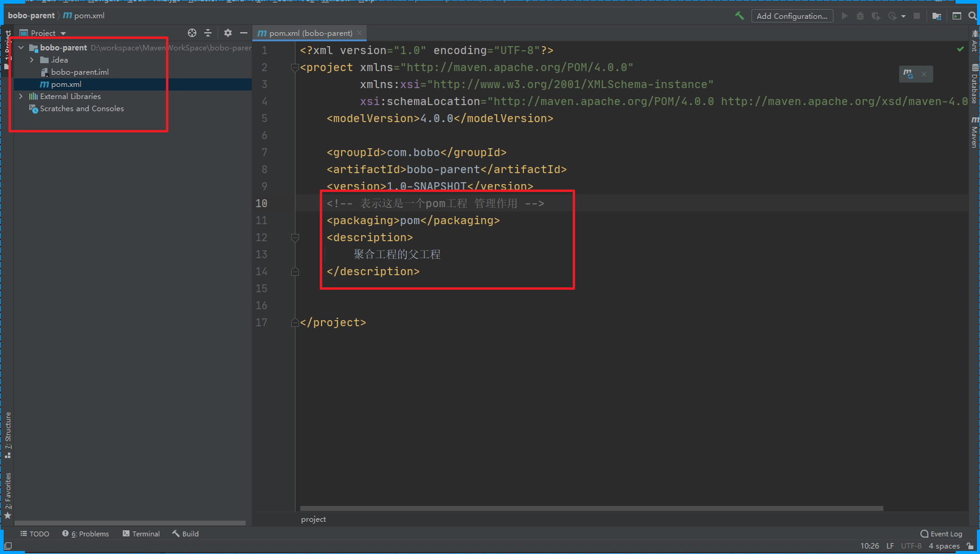Click 4 spaces indent setting
Viewport: 980px width, 554px height.
(944, 546)
